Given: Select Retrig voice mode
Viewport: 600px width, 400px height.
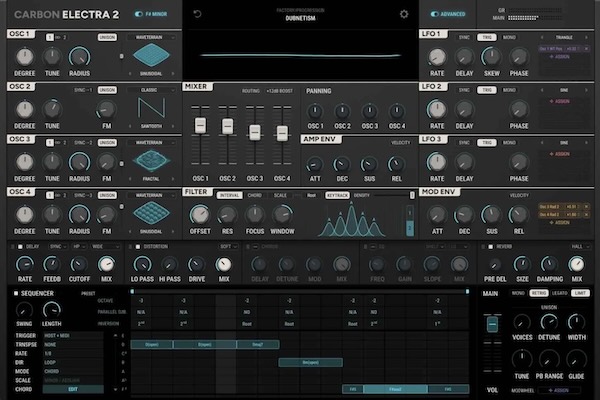Looking at the screenshot, I should pos(538,293).
